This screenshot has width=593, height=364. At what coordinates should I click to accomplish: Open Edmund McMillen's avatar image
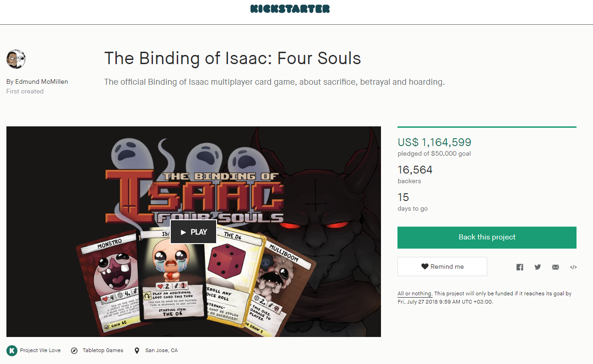coord(16,60)
